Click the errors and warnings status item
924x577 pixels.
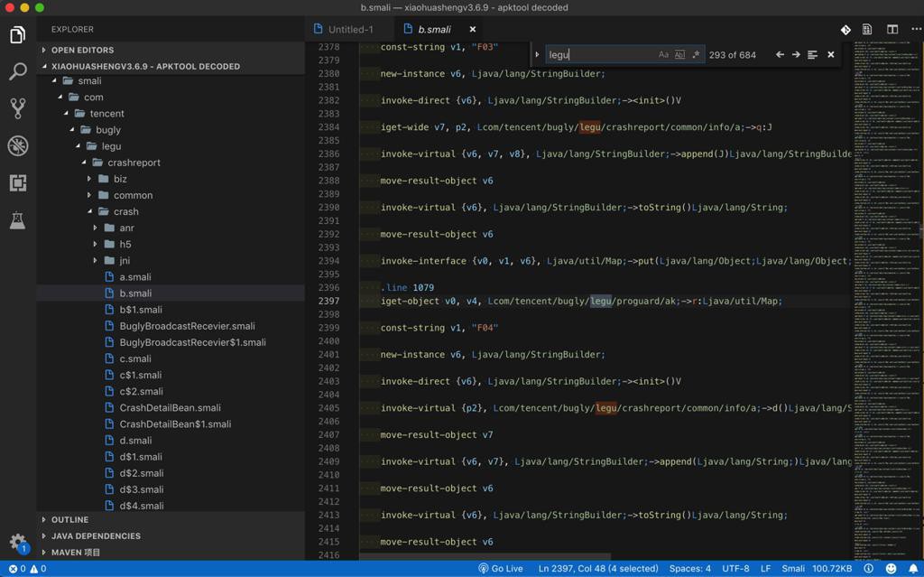(x=28, y=569)
